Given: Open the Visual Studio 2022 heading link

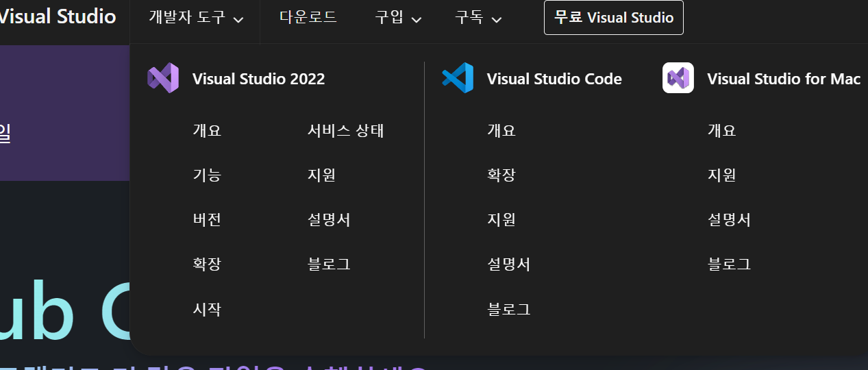Looking at the screenshot, I should click(x=258, y=79).
